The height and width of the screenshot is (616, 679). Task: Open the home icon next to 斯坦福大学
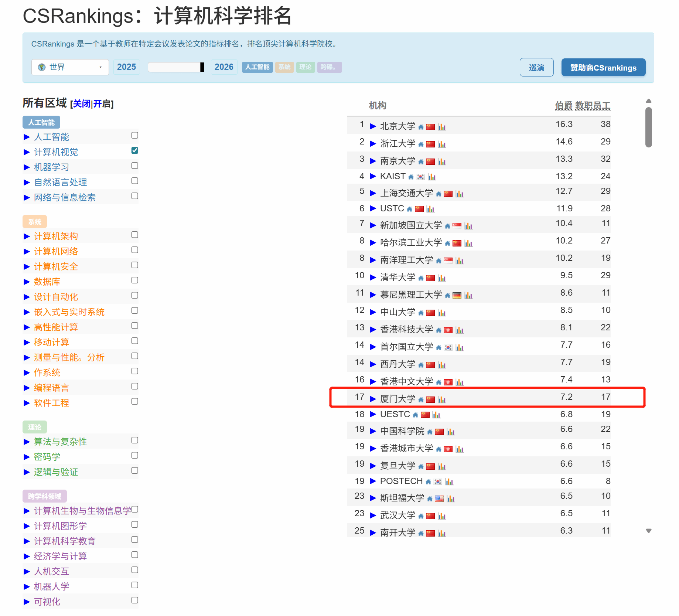point(430,499)
